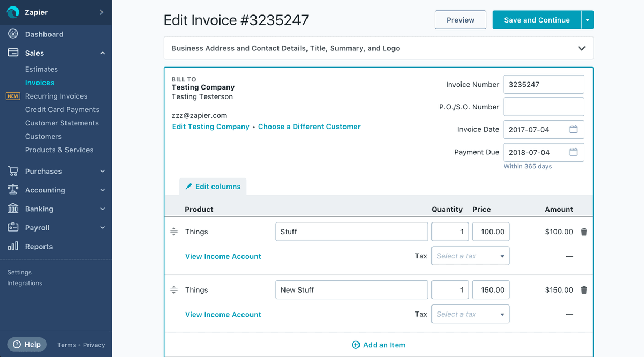
Task: Click the 100.00 price field
Action: (x=491, y=232)
